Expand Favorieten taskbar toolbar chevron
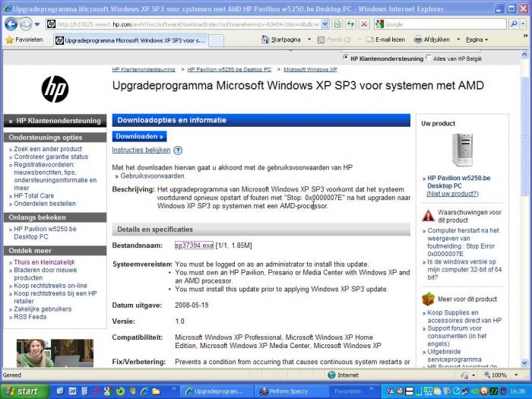 (x=372, y=388)
